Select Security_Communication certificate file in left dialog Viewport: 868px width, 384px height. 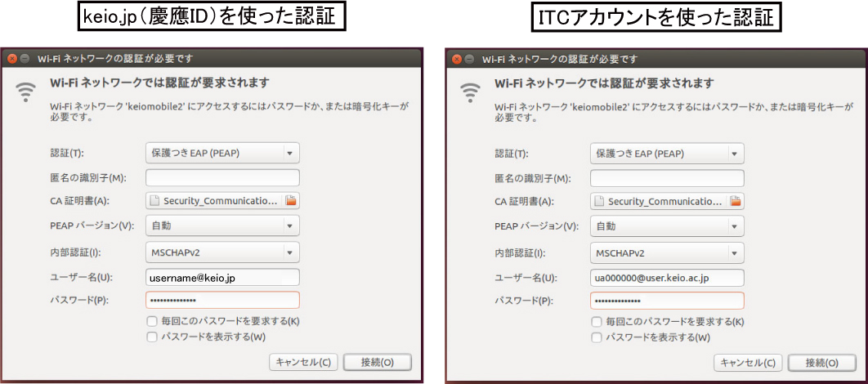[214, 201]
